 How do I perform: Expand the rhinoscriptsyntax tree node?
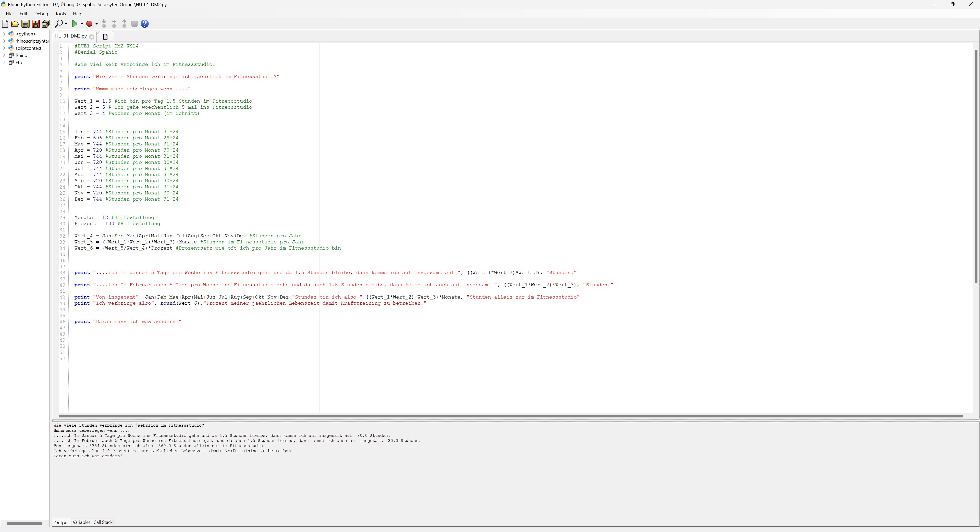tap(4, 41)
